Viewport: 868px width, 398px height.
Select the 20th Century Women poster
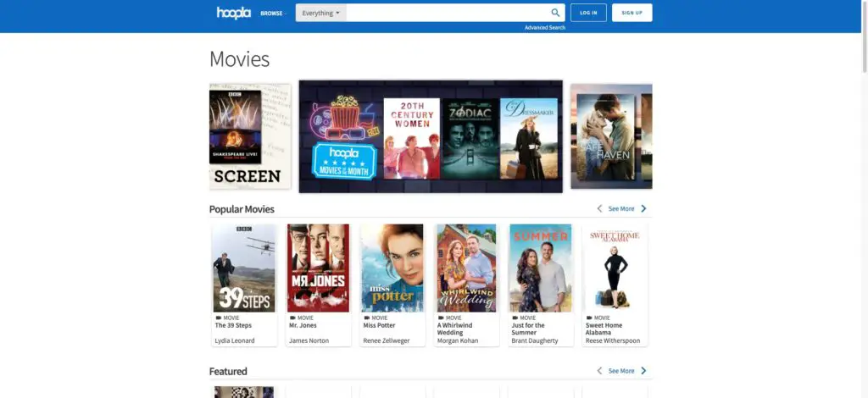click(x=411, y=138)
